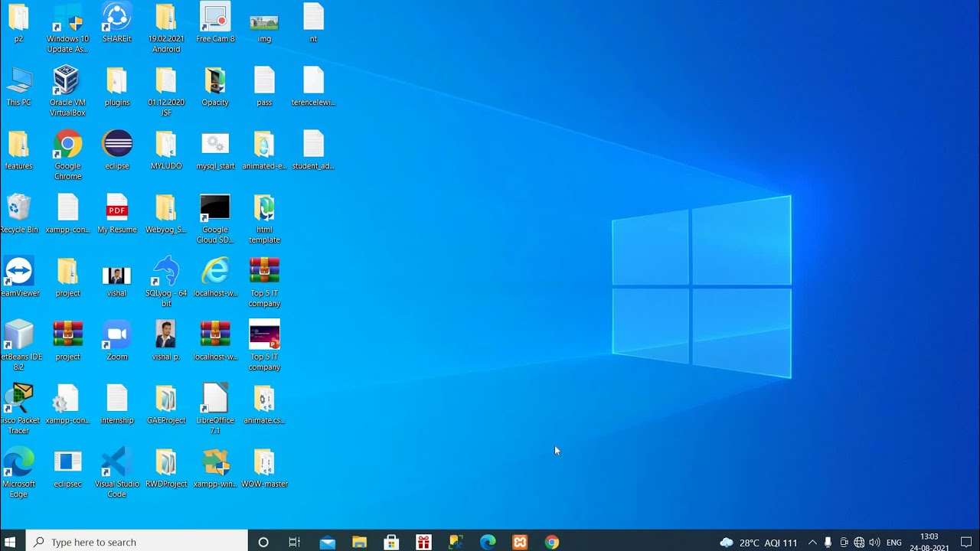Select My Resume PDF file

pyautogui.click(x=116, y=208)
